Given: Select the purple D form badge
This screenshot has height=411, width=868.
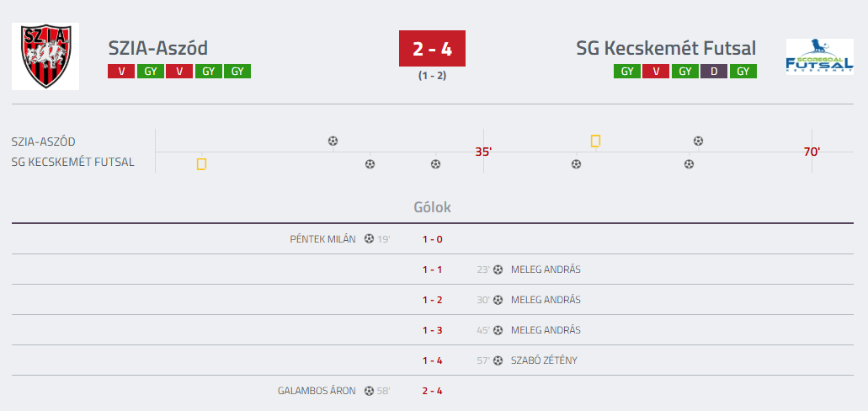Looking at the screenshot, I should point(714,72).
